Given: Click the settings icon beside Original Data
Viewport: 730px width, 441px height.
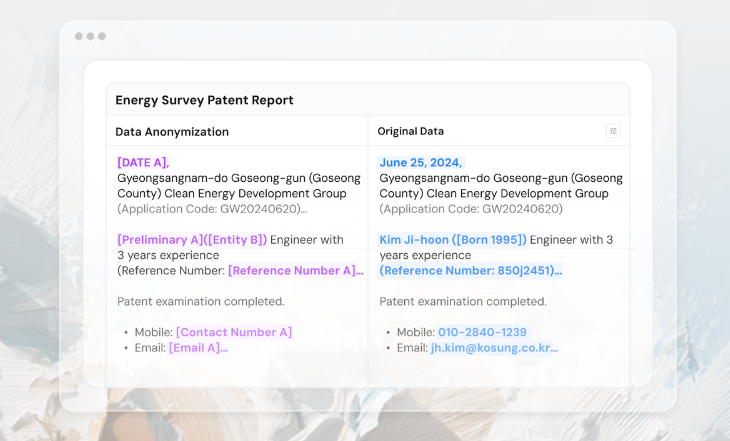Looking at the screenshot, I should point(613,131).
